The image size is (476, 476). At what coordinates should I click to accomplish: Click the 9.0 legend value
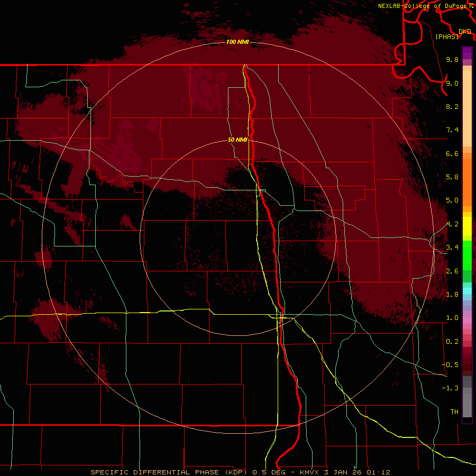[452, 84]
